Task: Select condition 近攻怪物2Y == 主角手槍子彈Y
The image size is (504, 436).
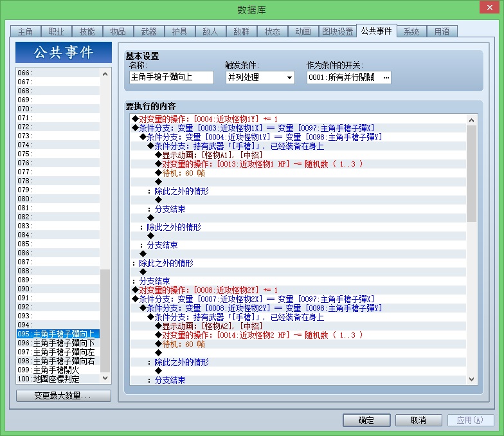Action: 298,308
